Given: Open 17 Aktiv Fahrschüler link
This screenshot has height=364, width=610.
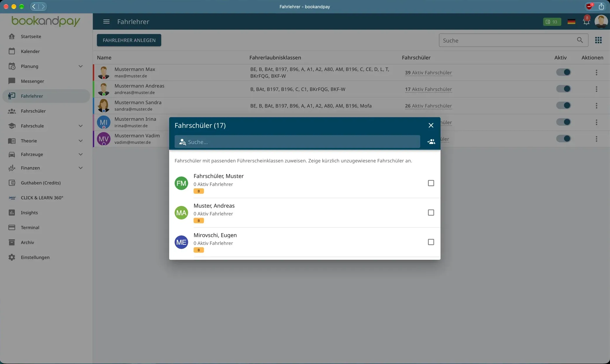Looking at the screenshot, I should pos(428,89).
